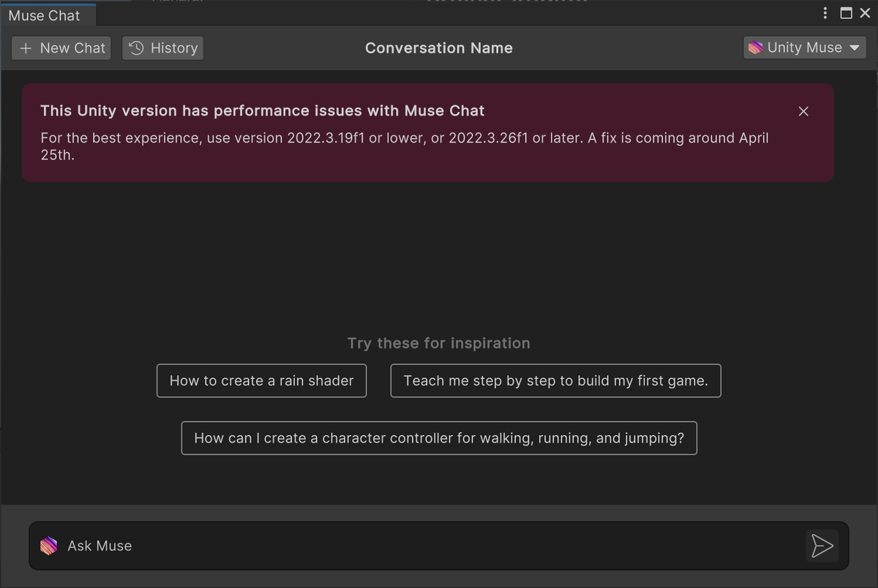This screenshot has height=588, width=878.
Task: Send the message with arrow icon
Action: coord(822,546)
